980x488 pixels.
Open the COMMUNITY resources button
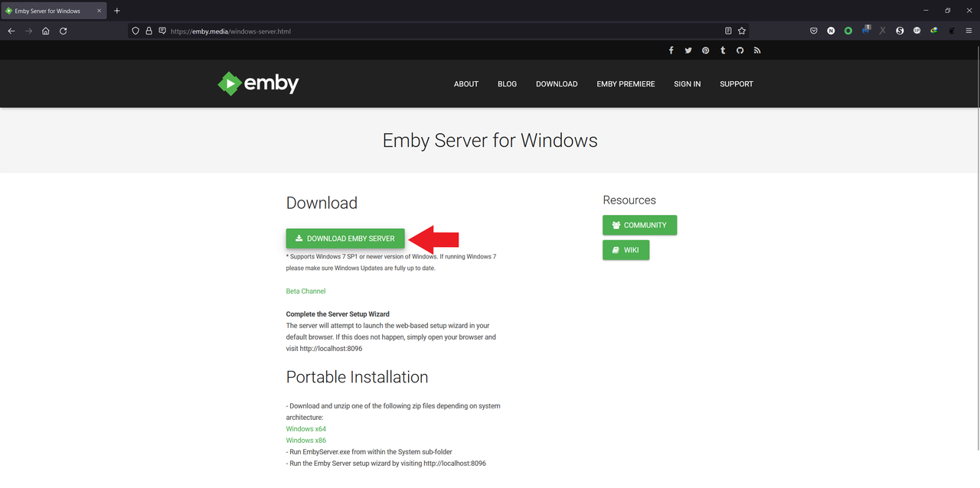coord(639,226)
